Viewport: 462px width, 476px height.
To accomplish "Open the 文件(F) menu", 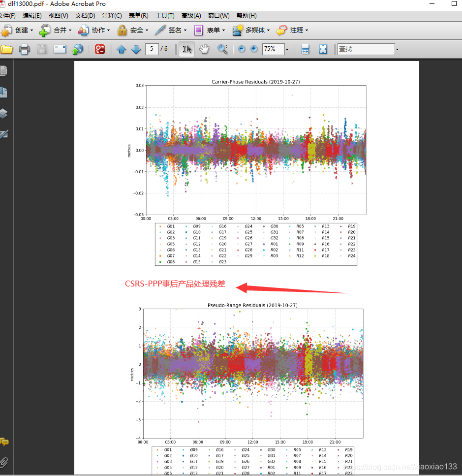I will (7, 15).
